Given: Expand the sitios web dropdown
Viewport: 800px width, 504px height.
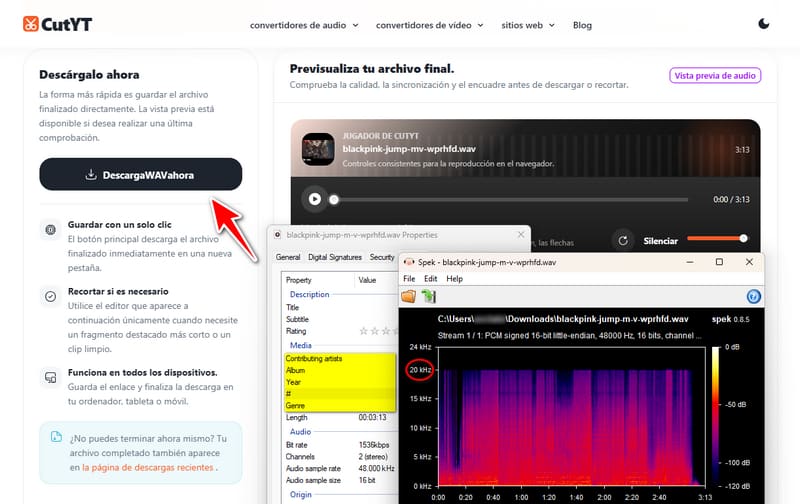Looking at the screenshot, I should point(528,25).
